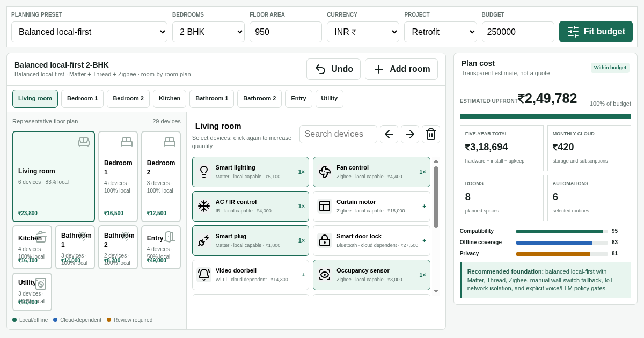Viewport: 644px width, 338px height.
Task: Switch to the Bathroom 1 tab
Action: click(211, 99)
